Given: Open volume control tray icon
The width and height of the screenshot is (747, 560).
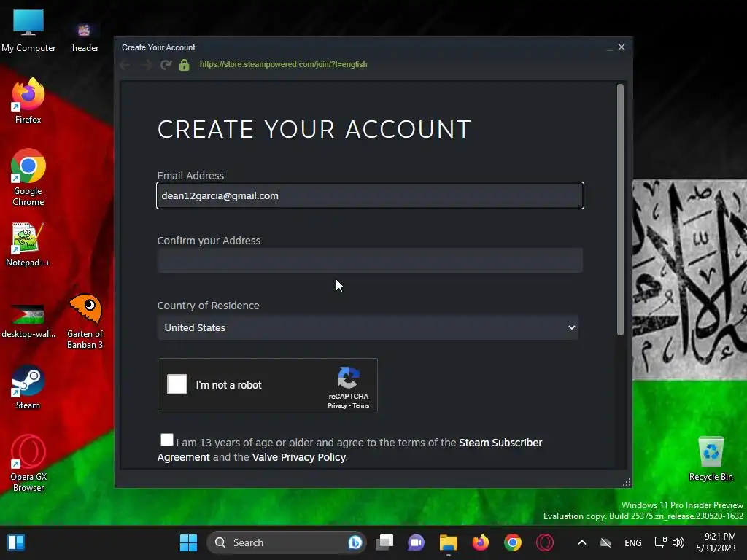Looking at the screenshot, I should (678, 542).
